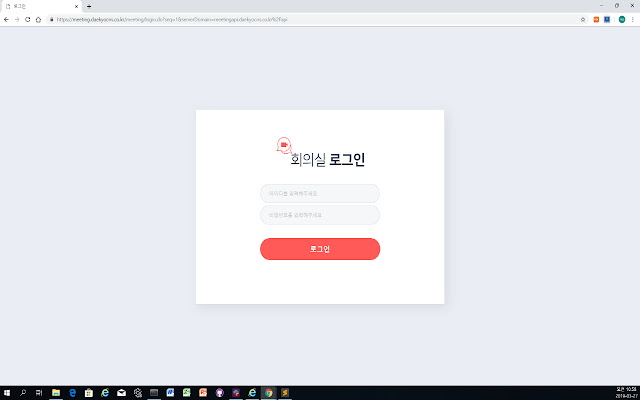This screenshot has height=400, width=640.
Task: Open the Slack taskbar icon
Action: click(236, 393)
